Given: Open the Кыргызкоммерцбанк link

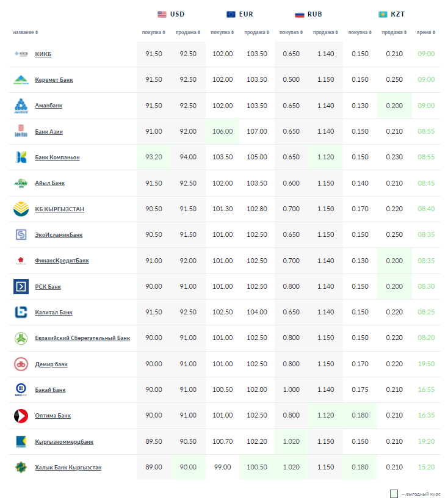Looking at the screenshot, I should point(64,442).
